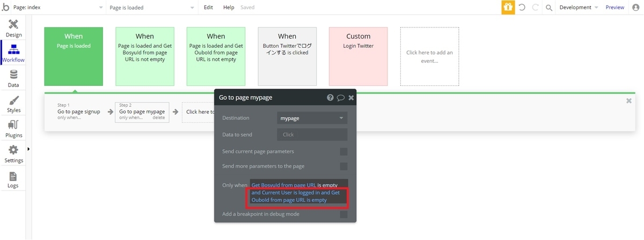Click the Data to send field
Image resolution: width=644 pixels, height=240 pixels.
(x=312, y=135)
